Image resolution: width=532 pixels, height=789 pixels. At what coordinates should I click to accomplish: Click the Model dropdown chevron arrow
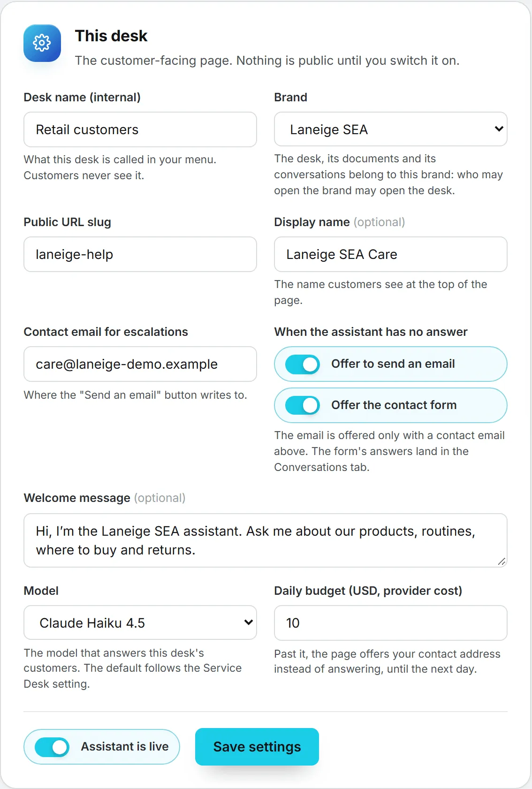coord(249,622)
